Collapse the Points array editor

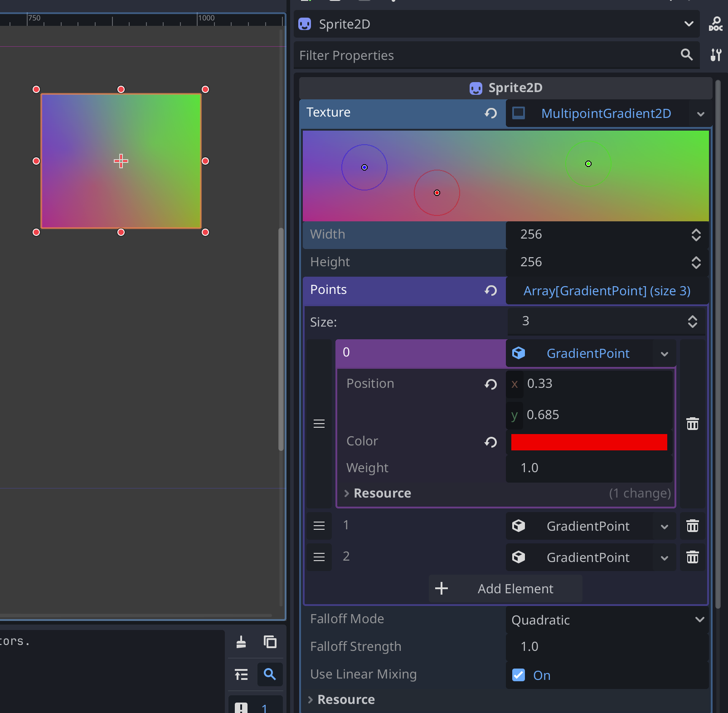tap(607, 291)
